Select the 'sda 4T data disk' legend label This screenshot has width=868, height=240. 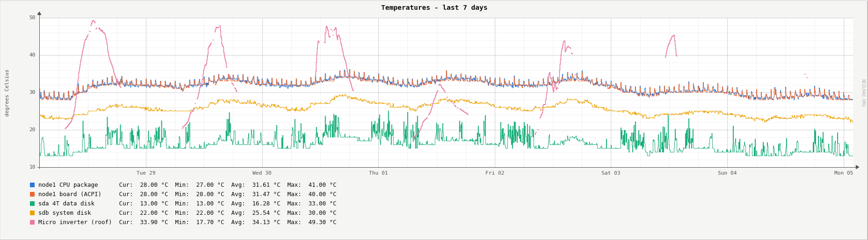pos(66,204)
